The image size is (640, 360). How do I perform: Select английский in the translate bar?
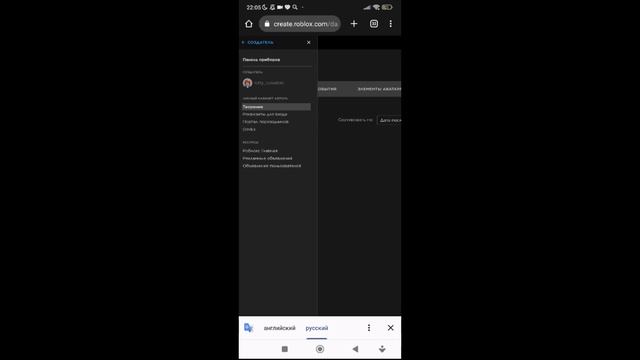(280, 328)
